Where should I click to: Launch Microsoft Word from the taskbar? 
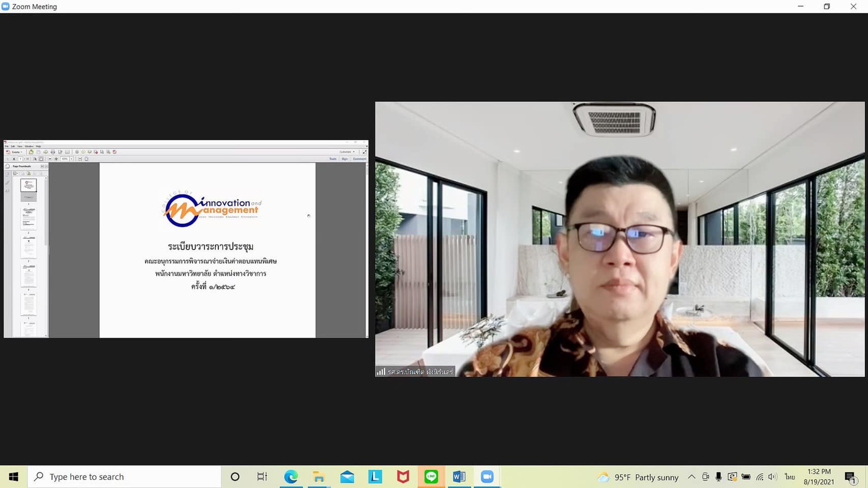(459, 477)
